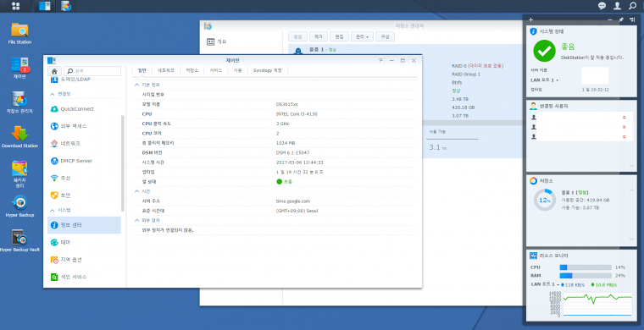
Task: Click the Control Panel sidebar scrollbar
Action: [122, 163]
